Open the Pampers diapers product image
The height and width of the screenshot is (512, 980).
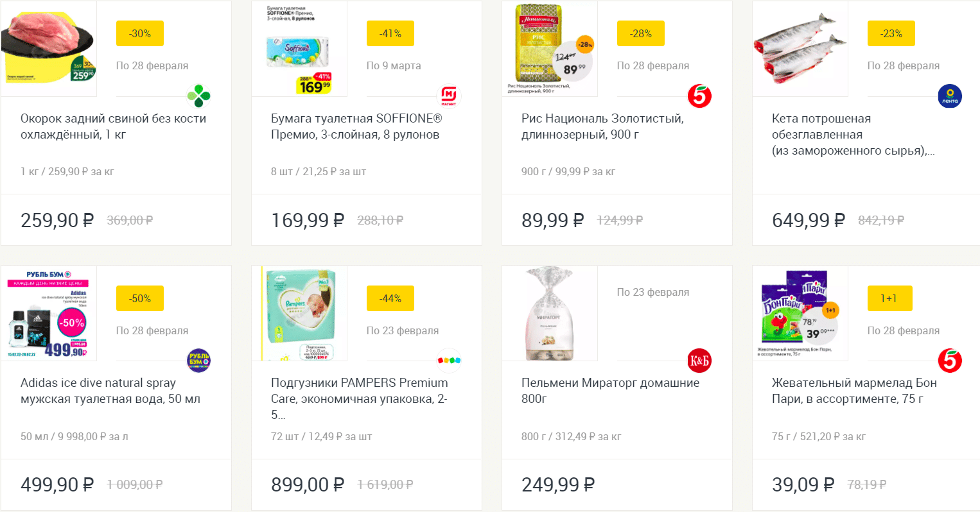299,314
